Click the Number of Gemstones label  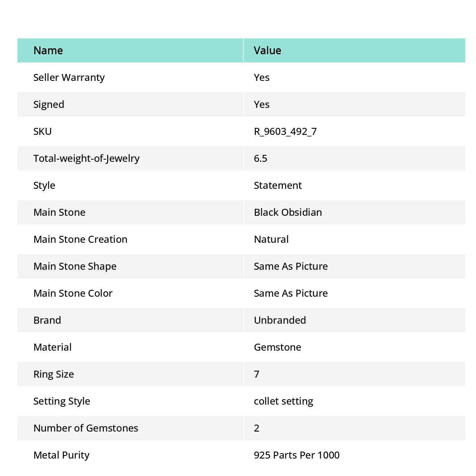[x=86, y=428]
